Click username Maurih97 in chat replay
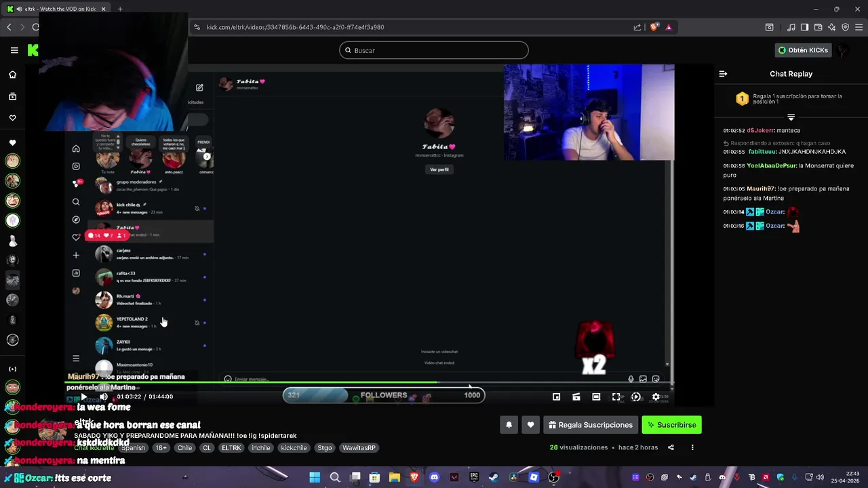Screen dimensions: 868x488 coord(760,188)
